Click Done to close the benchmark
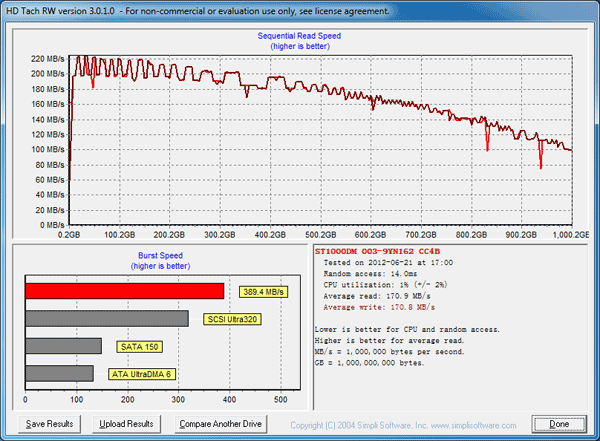 [x=559, y=424]
